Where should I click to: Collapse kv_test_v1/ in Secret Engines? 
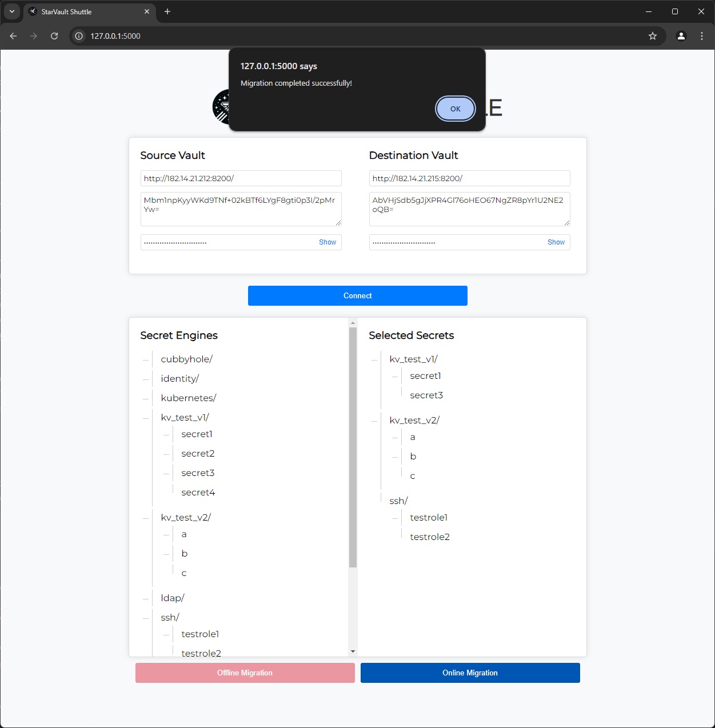146,418
